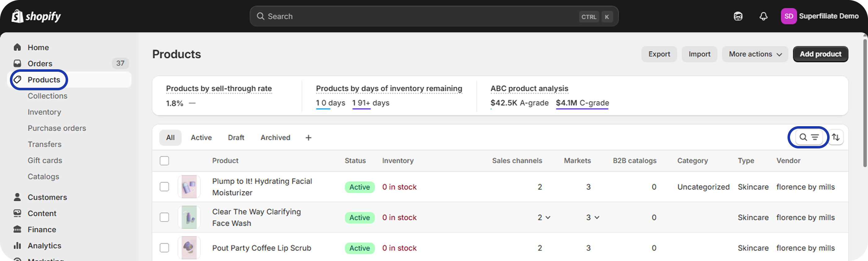
Task: Click the Uncategorized category cell
Action: 703,187
